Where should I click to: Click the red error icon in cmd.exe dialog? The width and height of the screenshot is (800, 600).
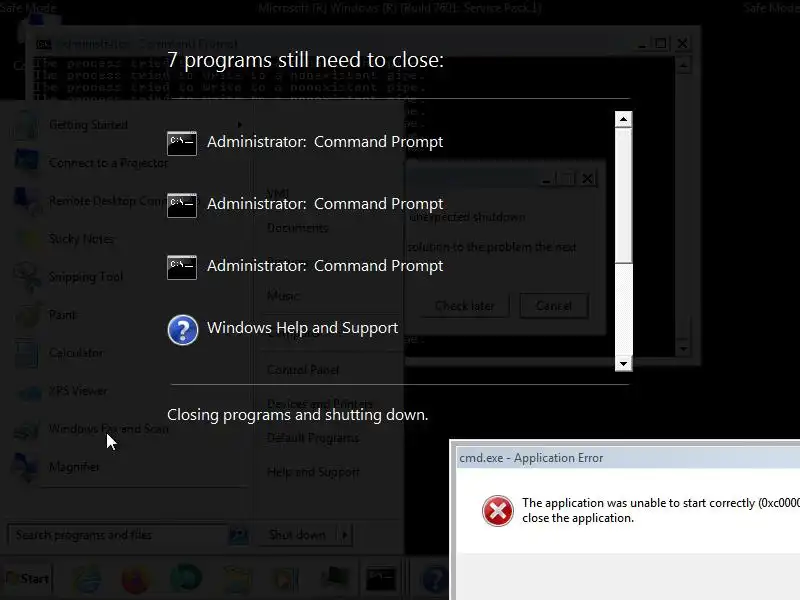point(497,510)
